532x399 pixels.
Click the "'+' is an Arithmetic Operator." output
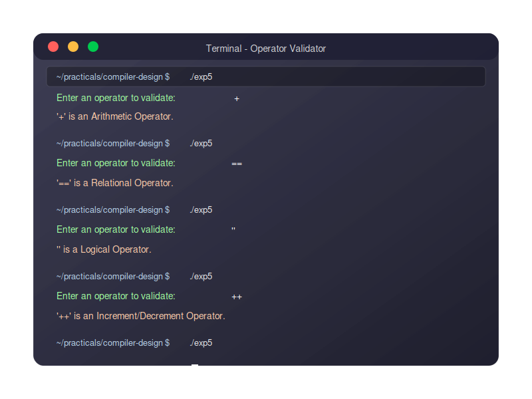[x=115, y=116]
